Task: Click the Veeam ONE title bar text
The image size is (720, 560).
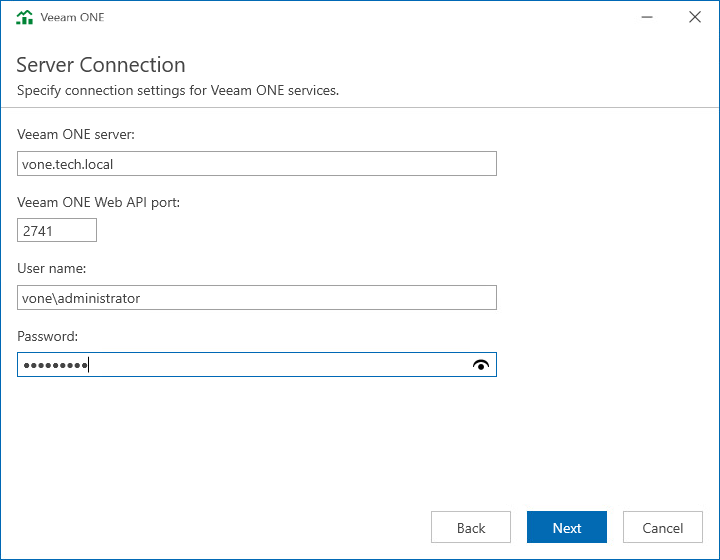Action: coord(72,17)
